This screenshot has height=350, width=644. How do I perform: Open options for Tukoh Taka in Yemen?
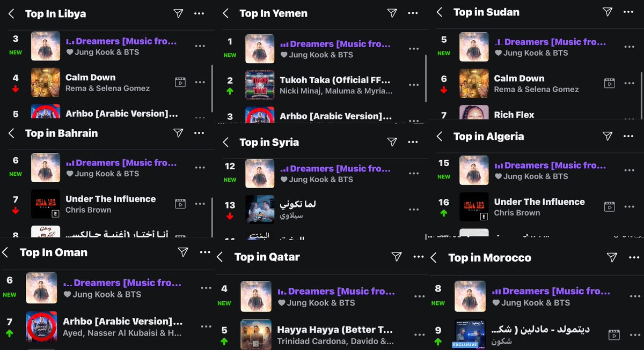coord(413,85)
